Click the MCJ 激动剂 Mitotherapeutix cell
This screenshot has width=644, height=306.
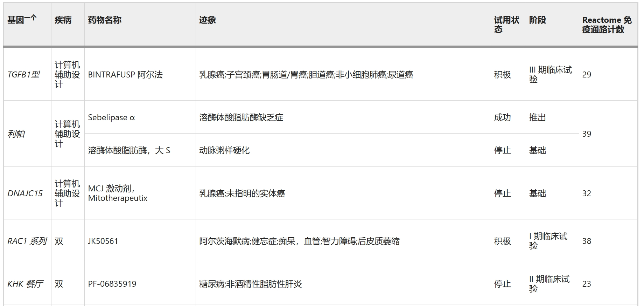click(118, 193)
